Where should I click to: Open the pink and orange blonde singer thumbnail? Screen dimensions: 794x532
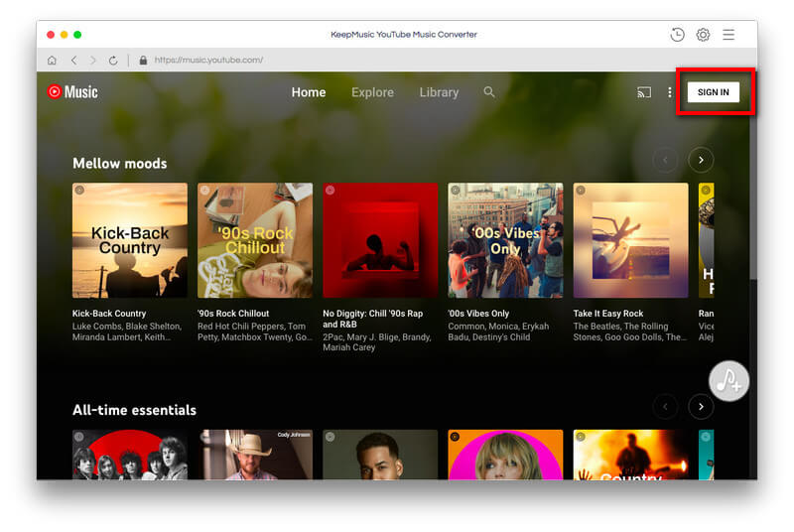[505, 455]
